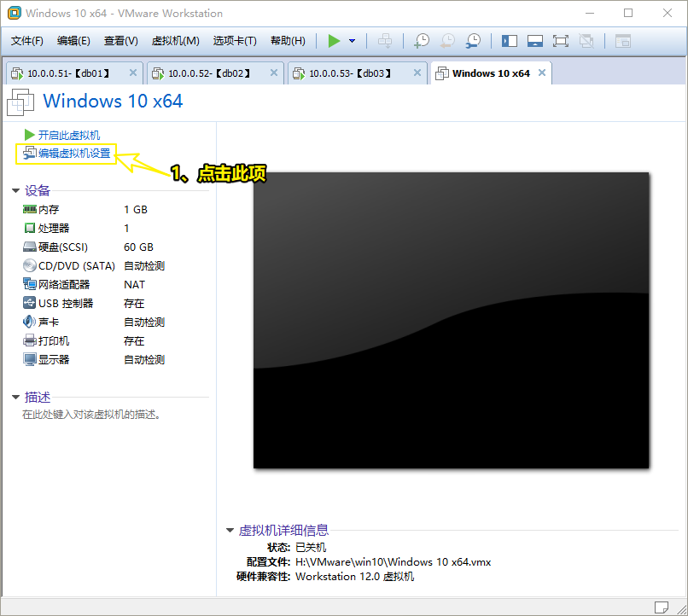Click the 网络适配器 network adapter icon

tap(29, 284)
